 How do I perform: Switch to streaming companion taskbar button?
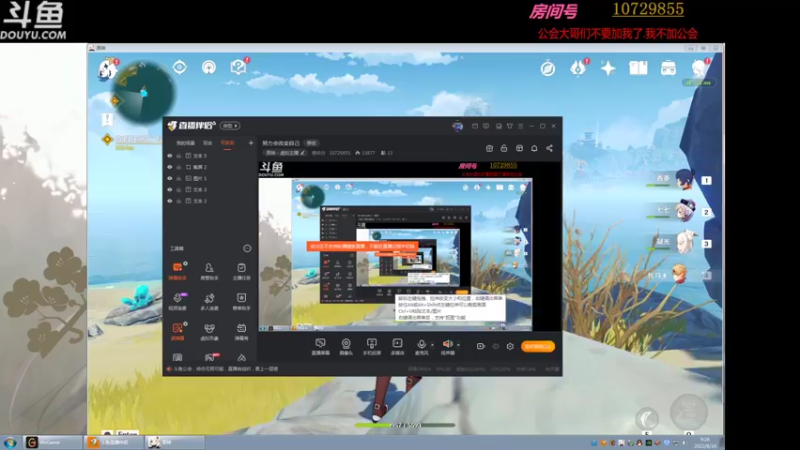(114, 442)
